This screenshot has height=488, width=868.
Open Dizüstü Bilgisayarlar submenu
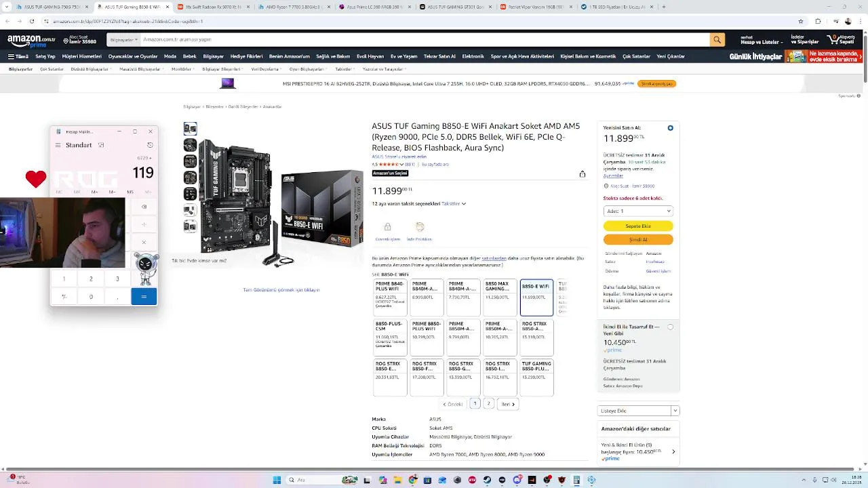92,69
